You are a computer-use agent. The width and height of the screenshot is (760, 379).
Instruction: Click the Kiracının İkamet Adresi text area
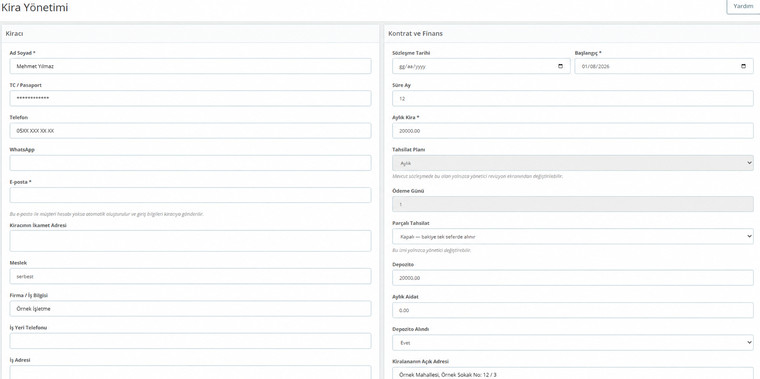pos(190,241)
